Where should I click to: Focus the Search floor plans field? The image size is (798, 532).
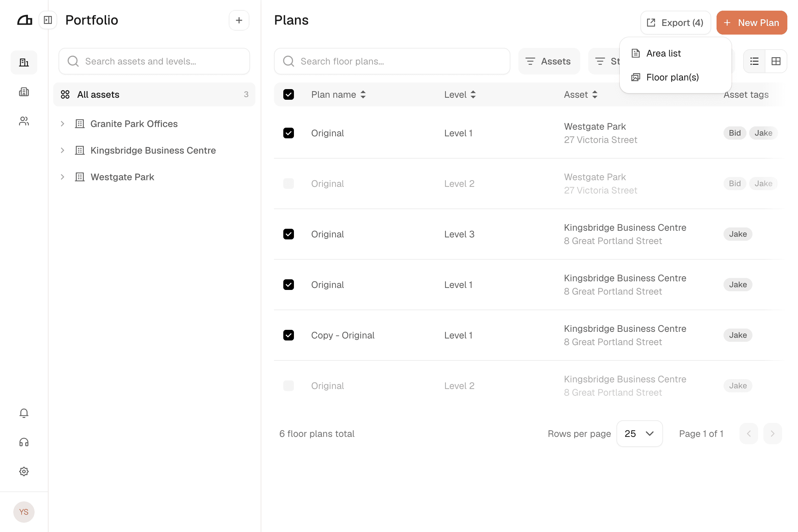coord(392,61)
